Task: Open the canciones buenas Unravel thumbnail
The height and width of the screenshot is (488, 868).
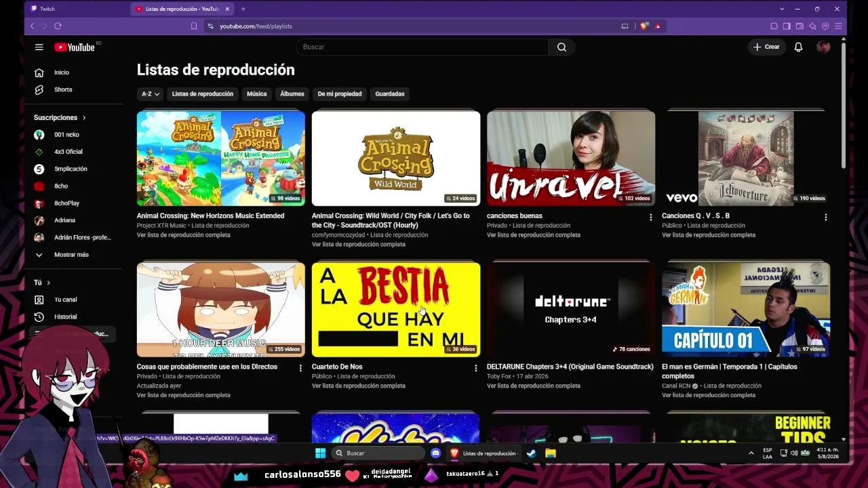Action: pos(571,159)
